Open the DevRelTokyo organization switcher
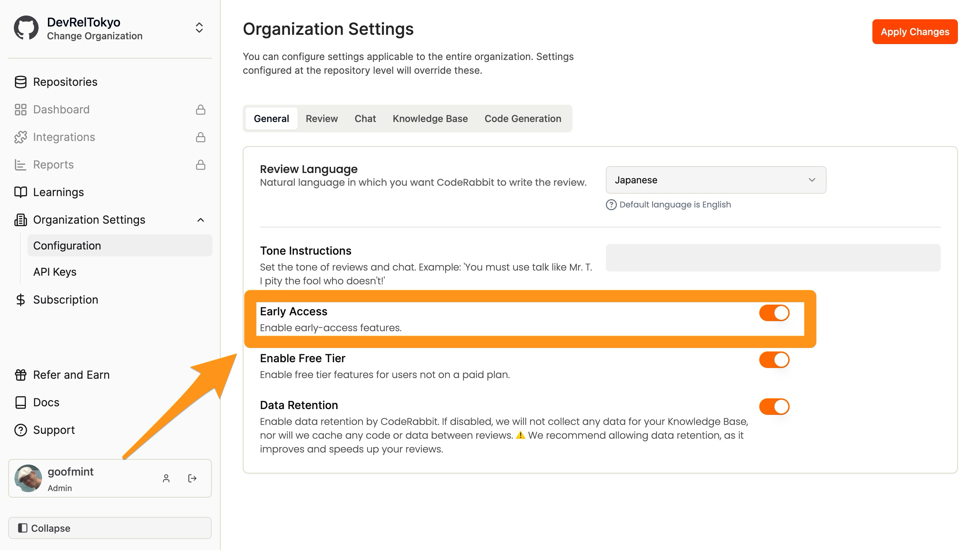 [199, 28]
